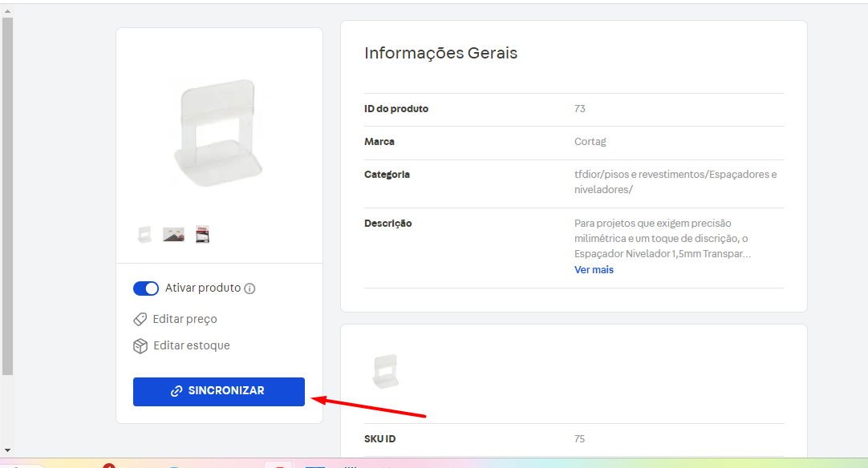Click the Marca label
The width and height of the screenshot is (868, 468).
pyautogui.click(x=379, y=142)
